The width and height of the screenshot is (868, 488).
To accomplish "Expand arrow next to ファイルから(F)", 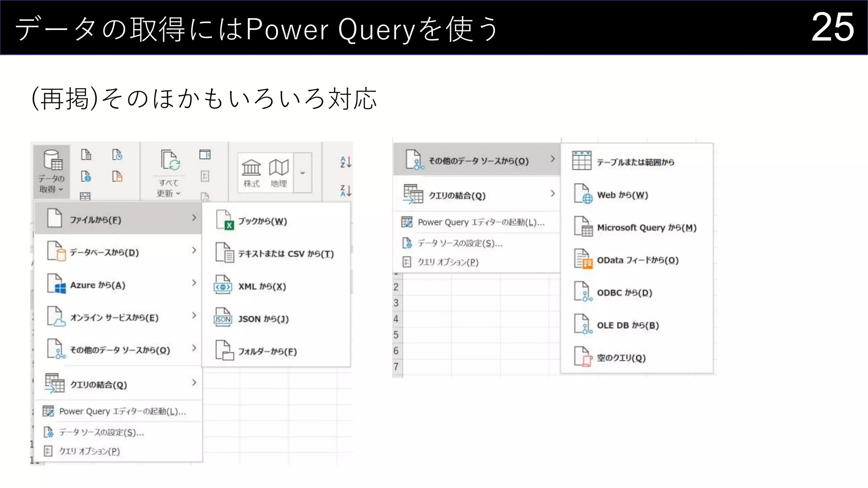I will (194, 218).
